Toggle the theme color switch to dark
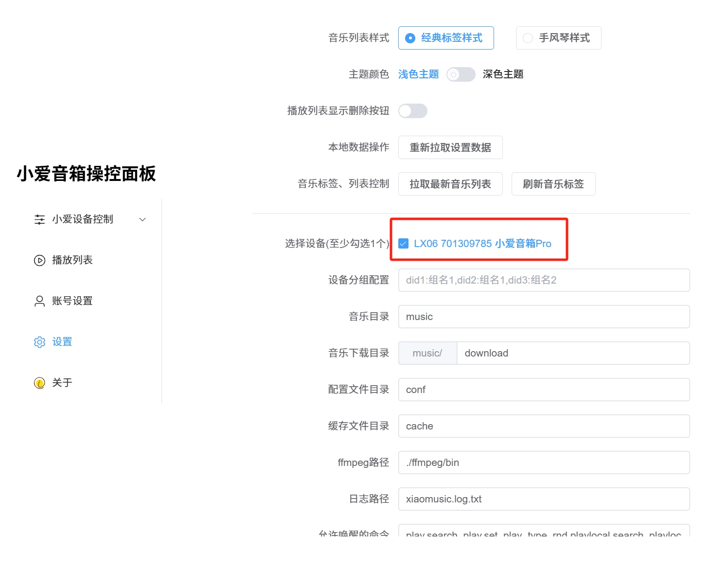728x571 pixels. click(461, 74)
